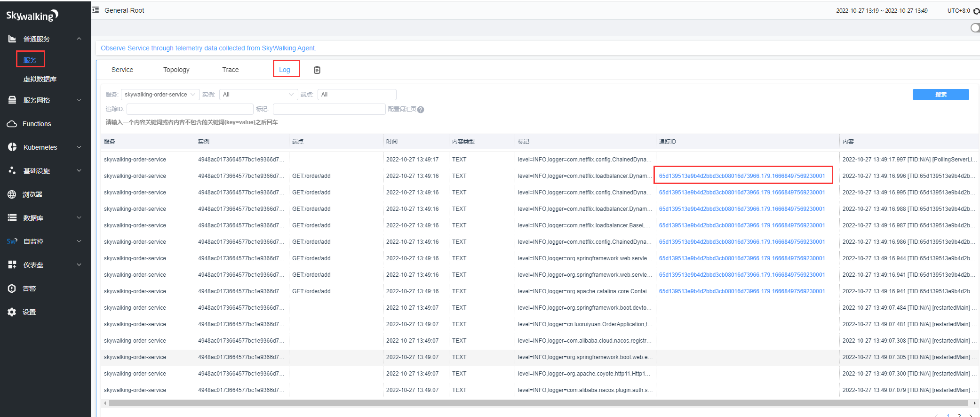Click the org.apache.coyote.http11 log tag cell

point(585,374)
